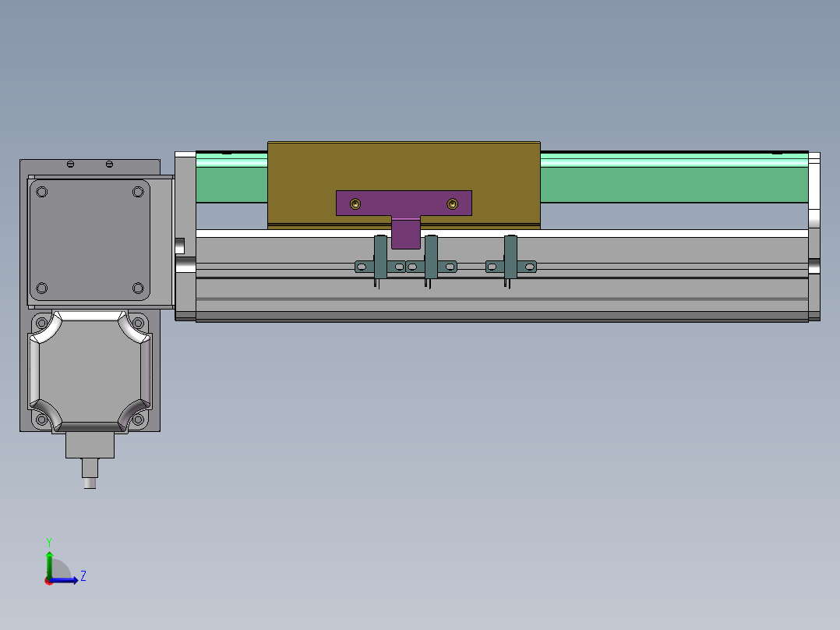Click bottom-right screw on gearbox cover plate

pos(138,288)
